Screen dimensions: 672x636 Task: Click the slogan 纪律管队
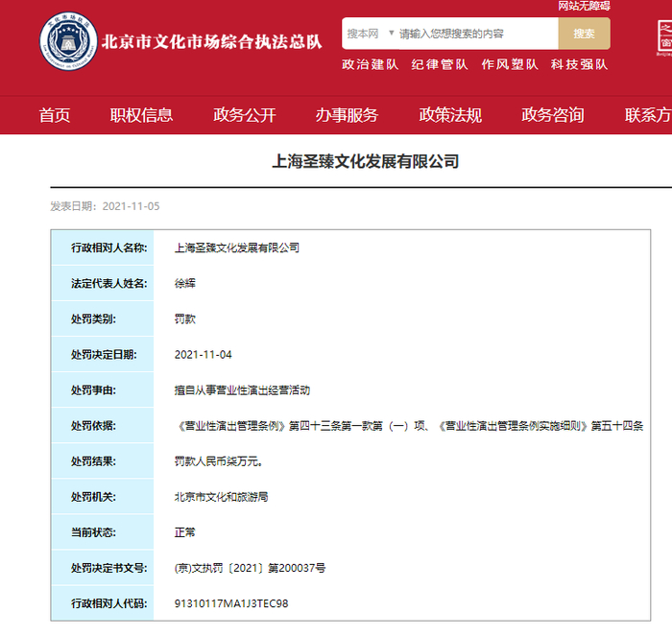440,64
